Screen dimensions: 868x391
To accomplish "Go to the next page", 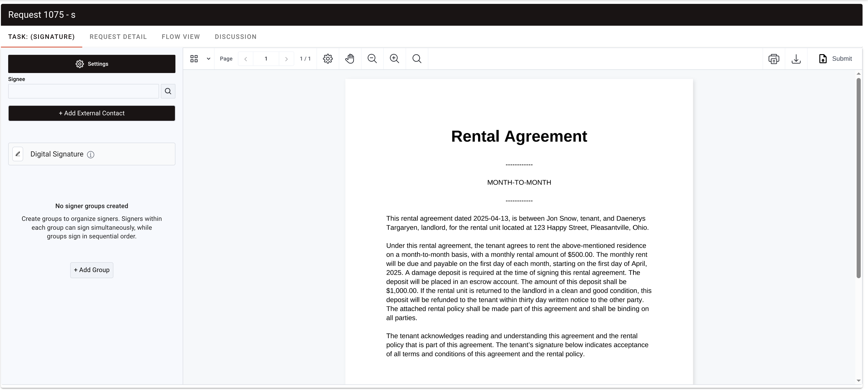I will [x=286, y=58].
